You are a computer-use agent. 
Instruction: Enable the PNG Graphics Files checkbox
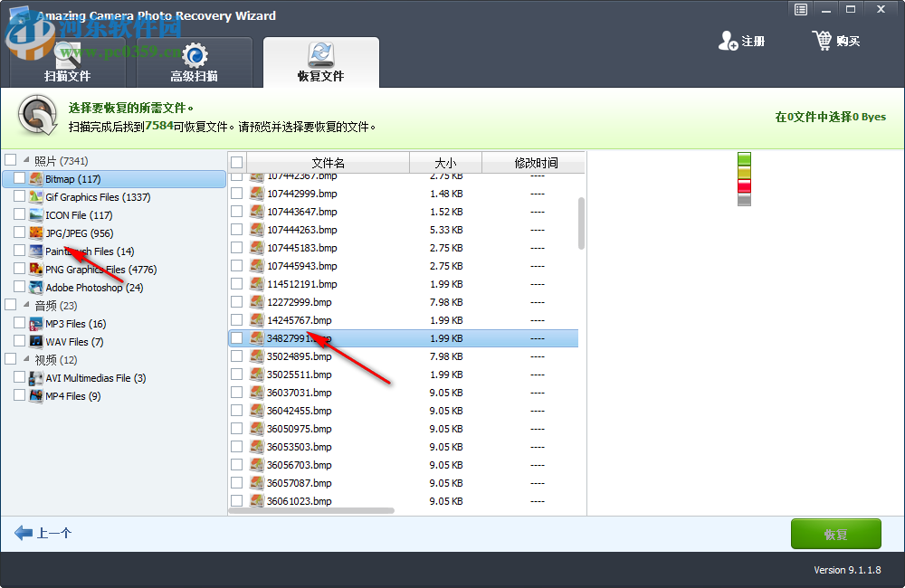coord(20,269)
